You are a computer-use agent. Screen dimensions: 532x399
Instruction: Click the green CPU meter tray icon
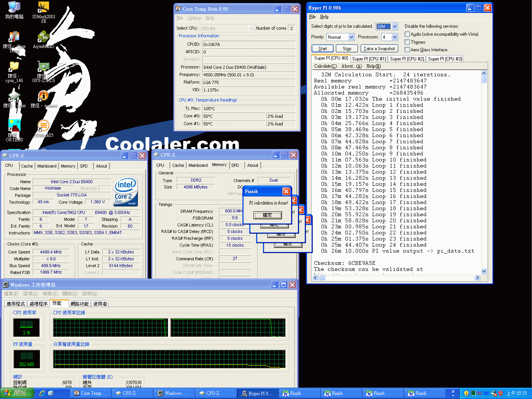[473, 393]
